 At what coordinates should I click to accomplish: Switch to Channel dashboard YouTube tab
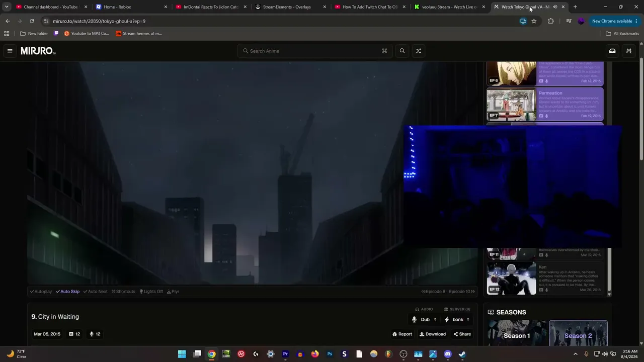[52, 7]
